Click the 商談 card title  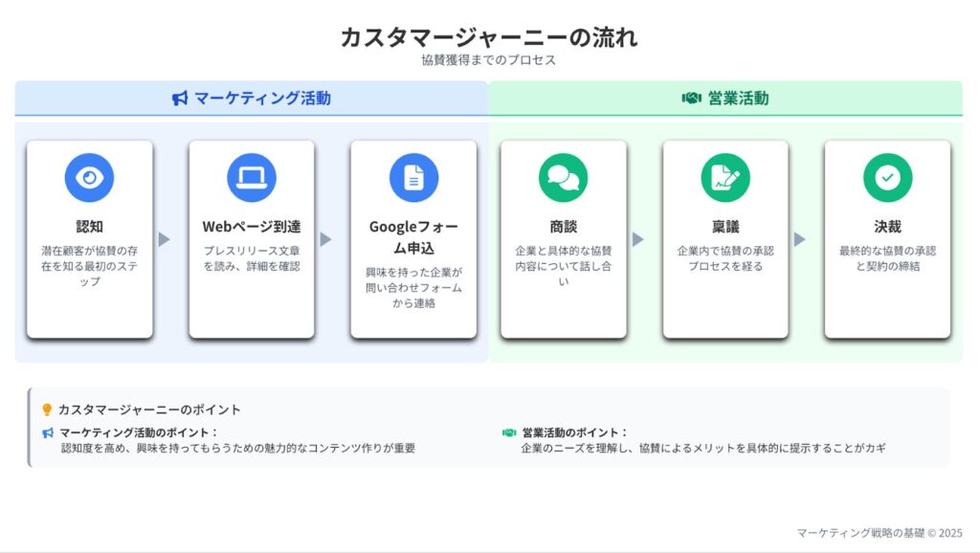pos(563,227)
